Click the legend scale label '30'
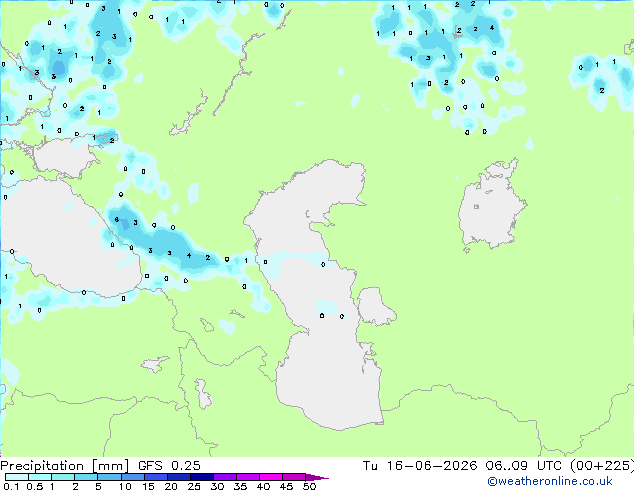634x490 pixels. pos(217,486)
